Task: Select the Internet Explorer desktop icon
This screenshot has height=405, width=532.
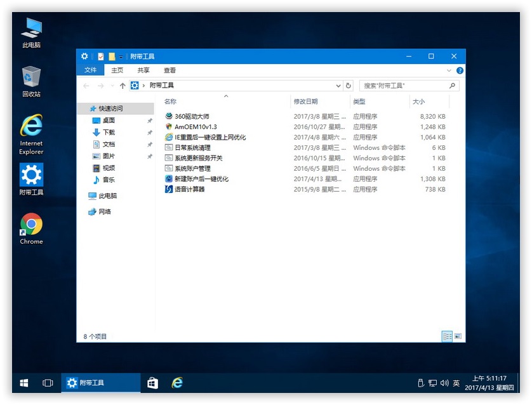Action: pyautogui.click(x=31, y=135)
